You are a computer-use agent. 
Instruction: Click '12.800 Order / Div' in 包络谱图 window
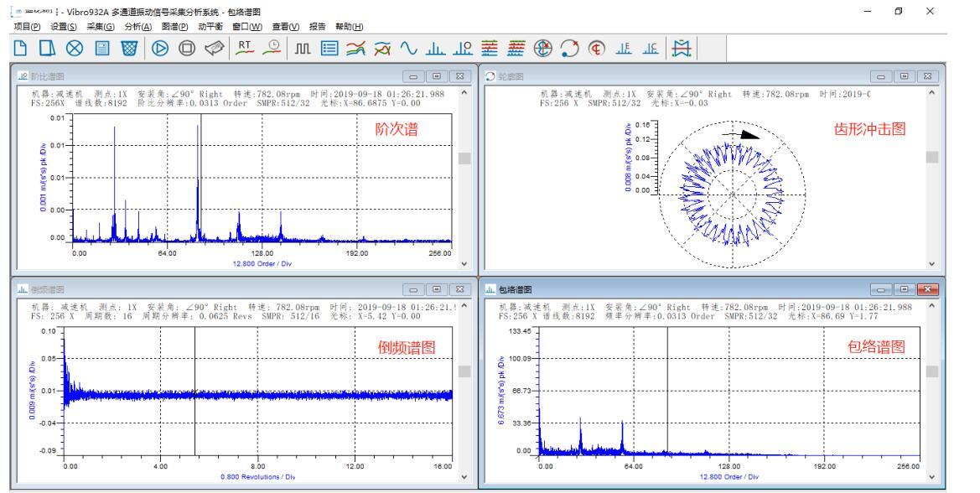pos(729,477)
